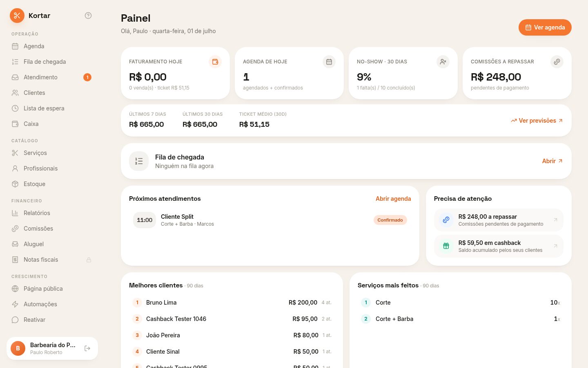The width and height of the screenshot is (588, 368).
Task: Click the 9% no-show value
Action: pos(364,77)
